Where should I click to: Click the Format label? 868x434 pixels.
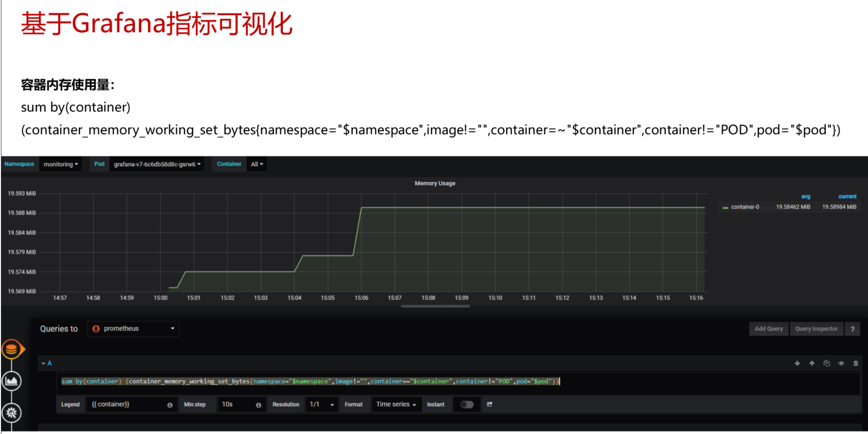click(353, 405)
